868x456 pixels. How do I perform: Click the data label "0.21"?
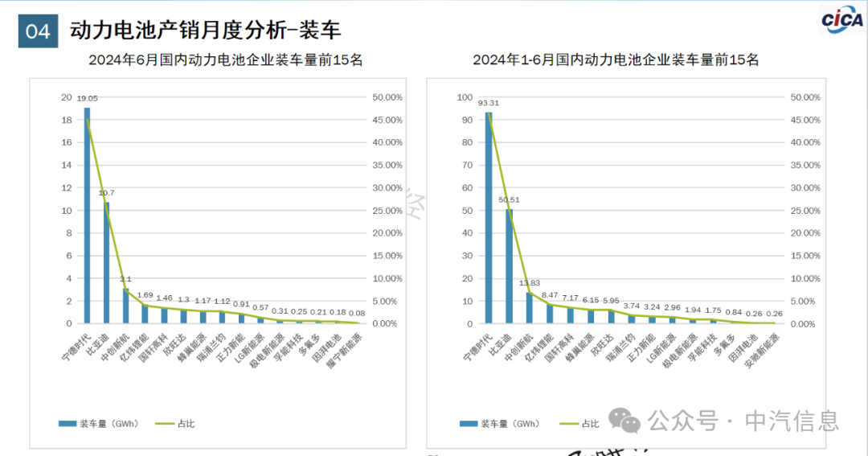tap(318, 312)
